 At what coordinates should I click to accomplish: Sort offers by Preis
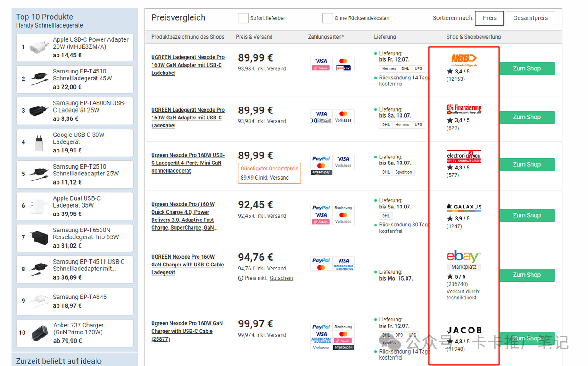[x=489, y=18]
